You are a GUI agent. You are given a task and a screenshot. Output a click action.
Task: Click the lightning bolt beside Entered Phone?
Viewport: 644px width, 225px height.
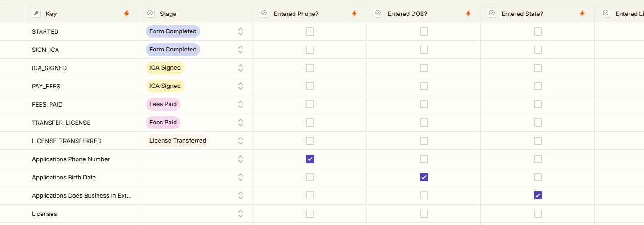coord(354,14)
